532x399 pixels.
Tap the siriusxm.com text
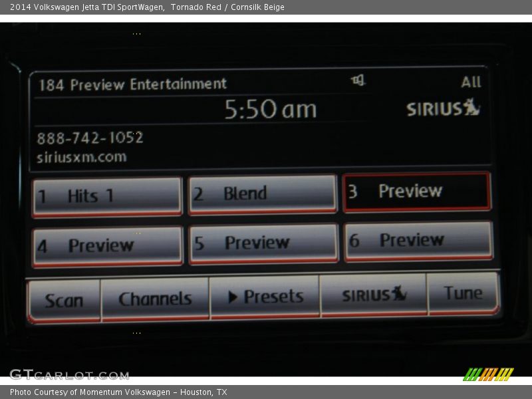pyautogui.click(x=82, y=157)
